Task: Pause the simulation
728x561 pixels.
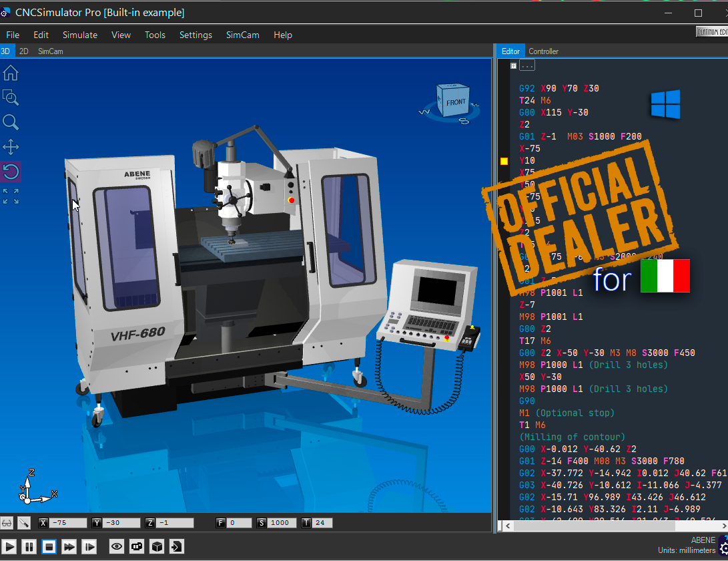Action: click(29, 546)
